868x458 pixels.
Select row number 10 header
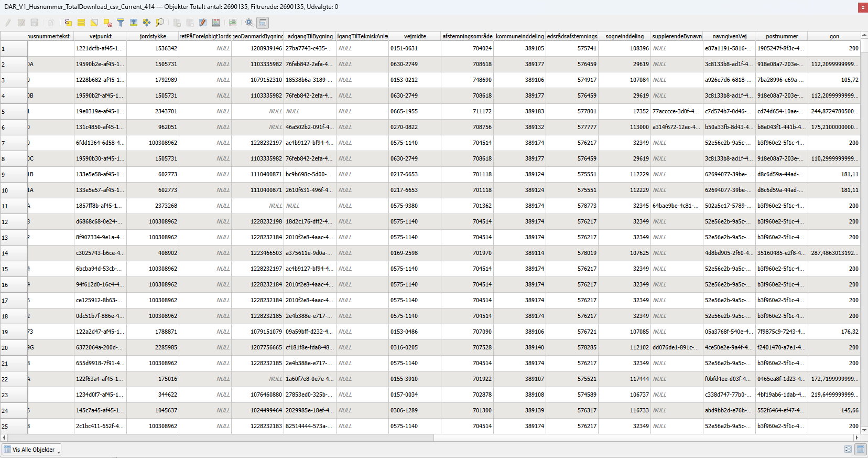[14, 190]
